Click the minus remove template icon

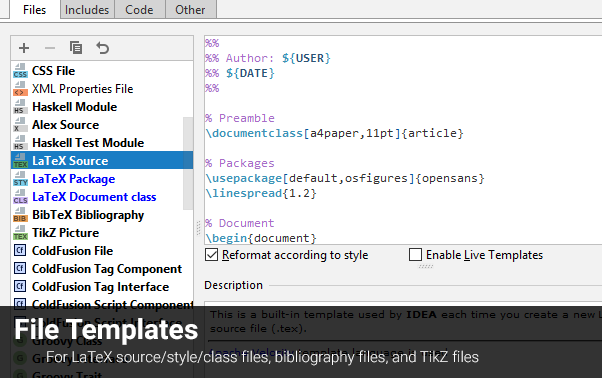point(50,48)
